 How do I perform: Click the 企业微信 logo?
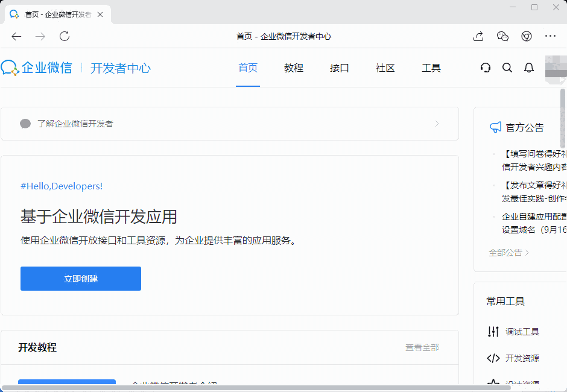pos(37,68)
